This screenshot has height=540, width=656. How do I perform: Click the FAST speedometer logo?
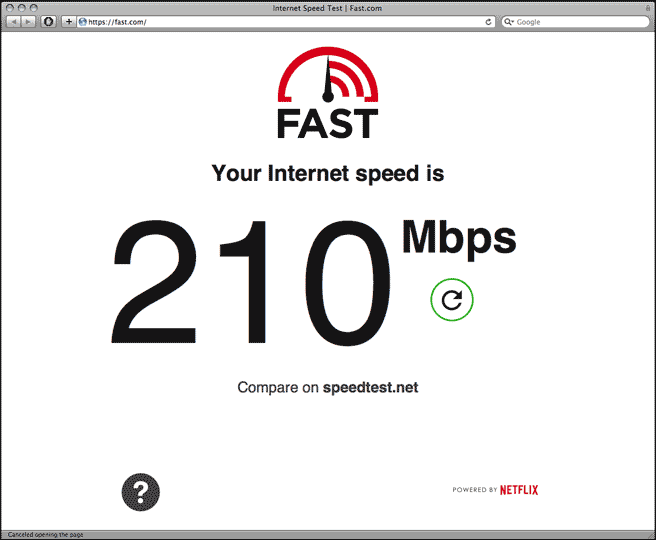coord(328,92)
